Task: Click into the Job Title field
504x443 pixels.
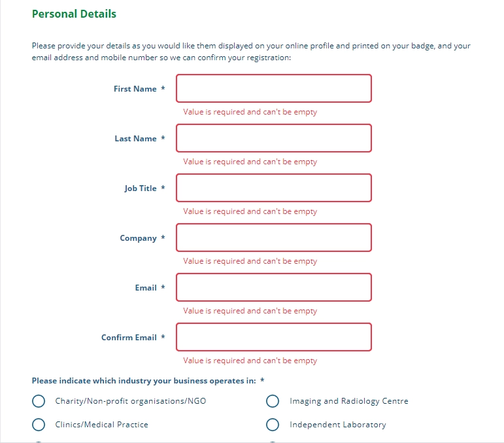Action: (273, 188)
